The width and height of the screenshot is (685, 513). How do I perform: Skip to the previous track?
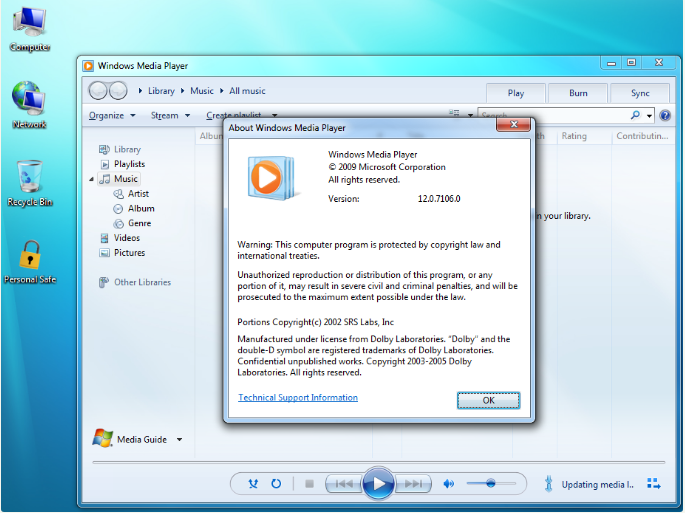[x=343, y=484]
